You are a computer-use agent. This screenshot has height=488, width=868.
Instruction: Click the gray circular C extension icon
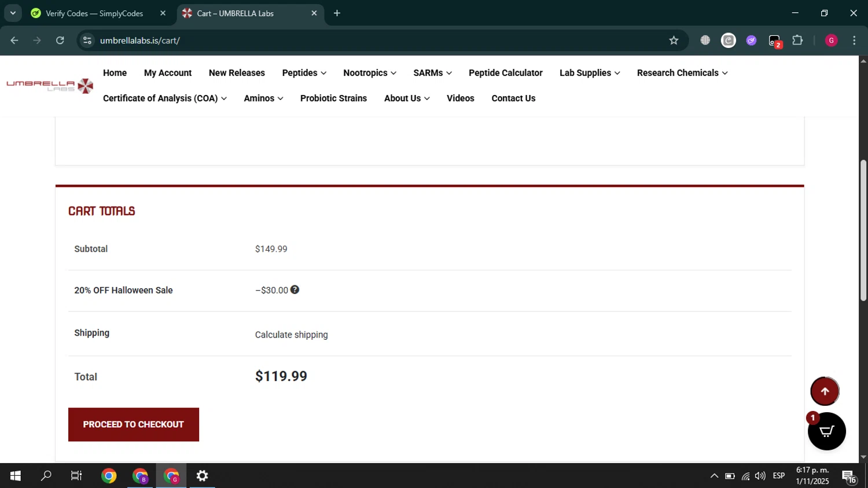[x=728, y=41]
